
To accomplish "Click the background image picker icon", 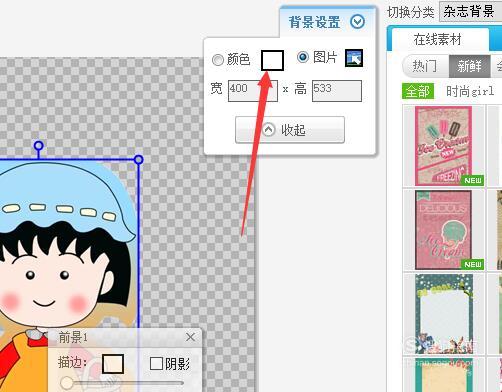I will pos(354,58).
